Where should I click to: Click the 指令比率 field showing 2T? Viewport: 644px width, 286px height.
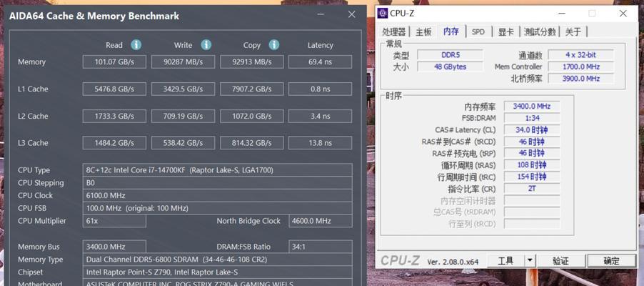pos(531,189)
